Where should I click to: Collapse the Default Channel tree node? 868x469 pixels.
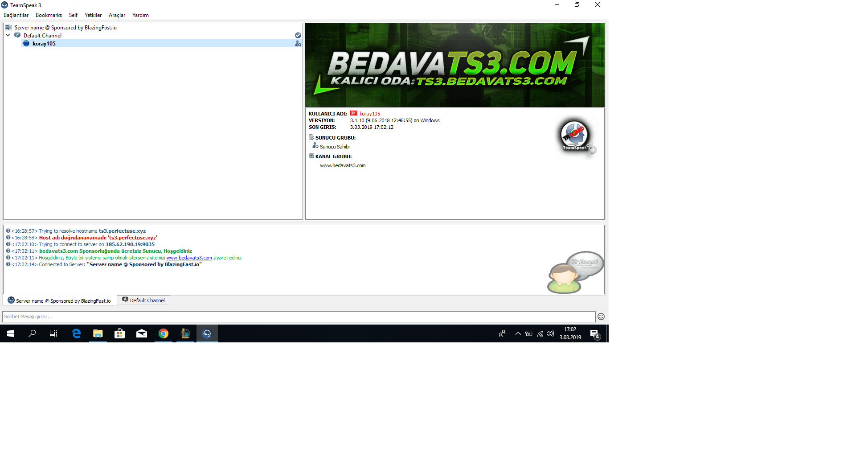click(x=8, y=35)
